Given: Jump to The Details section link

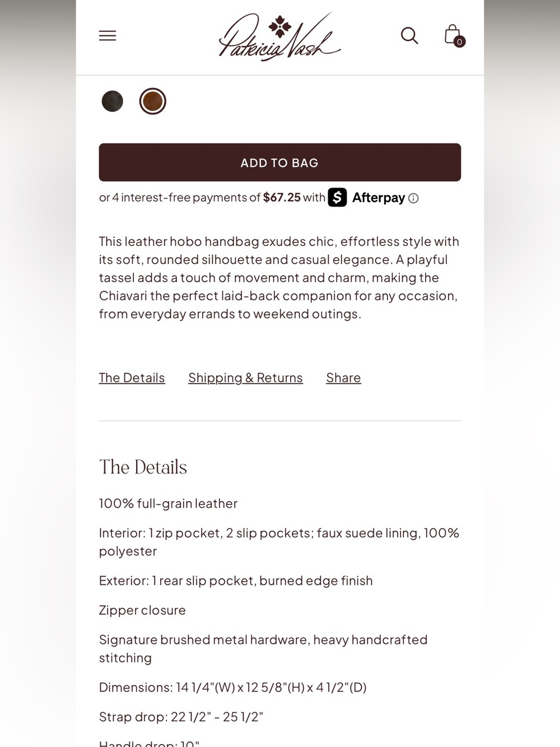Looking at the screenshot, I should pyautogui.click(x=132, y=378).
